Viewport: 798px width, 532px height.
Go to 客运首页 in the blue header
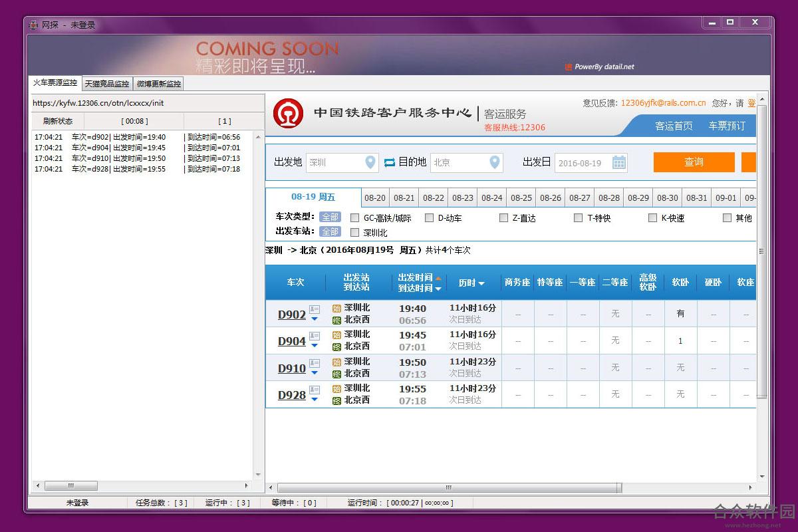[x=674, y=126]
